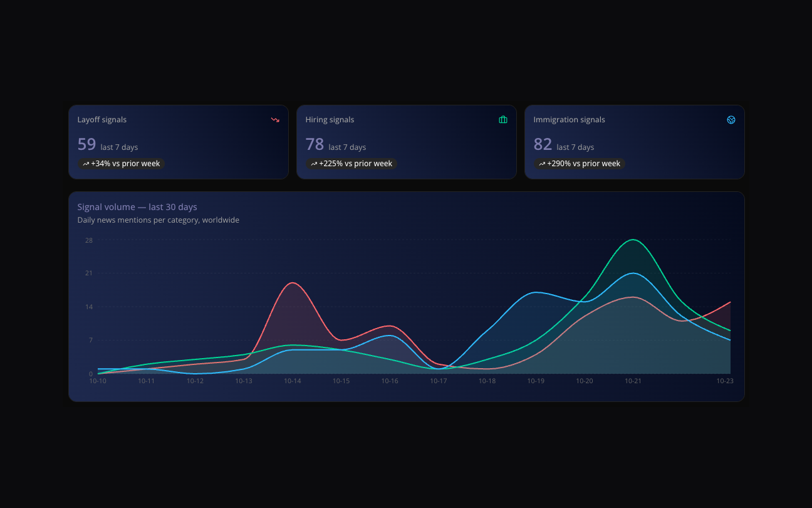This screenshot has height=508, width=812.
Task: Click the 10-23 date axis label
Action: click(725, 381)
